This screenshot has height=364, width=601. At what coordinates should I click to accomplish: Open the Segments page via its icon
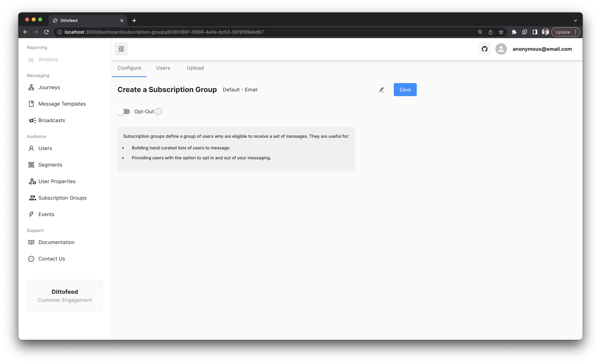32,165
